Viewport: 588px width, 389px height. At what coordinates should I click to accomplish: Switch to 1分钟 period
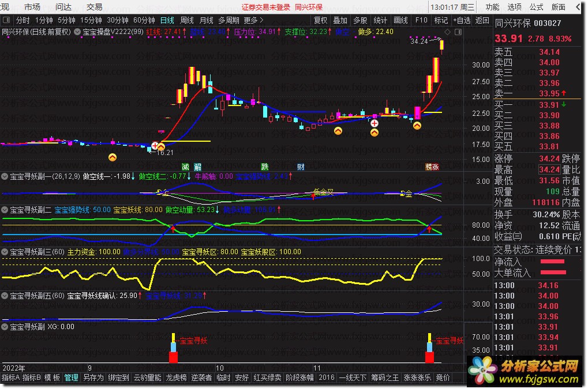44,20
